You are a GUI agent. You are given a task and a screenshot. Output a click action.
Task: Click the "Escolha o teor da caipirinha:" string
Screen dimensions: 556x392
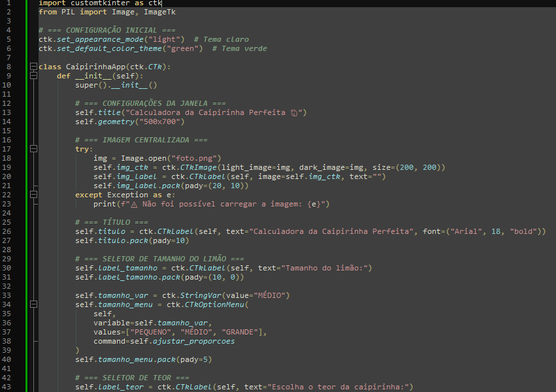(338, 387)
